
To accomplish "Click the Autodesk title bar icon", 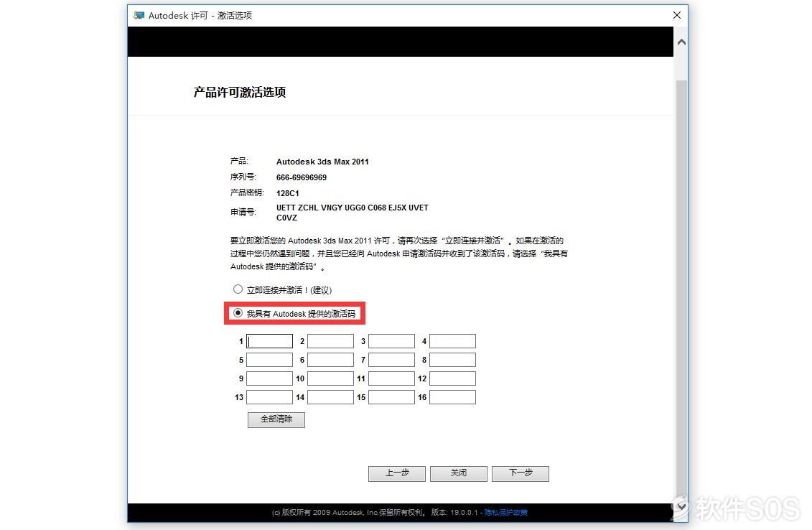I will 139,16.
